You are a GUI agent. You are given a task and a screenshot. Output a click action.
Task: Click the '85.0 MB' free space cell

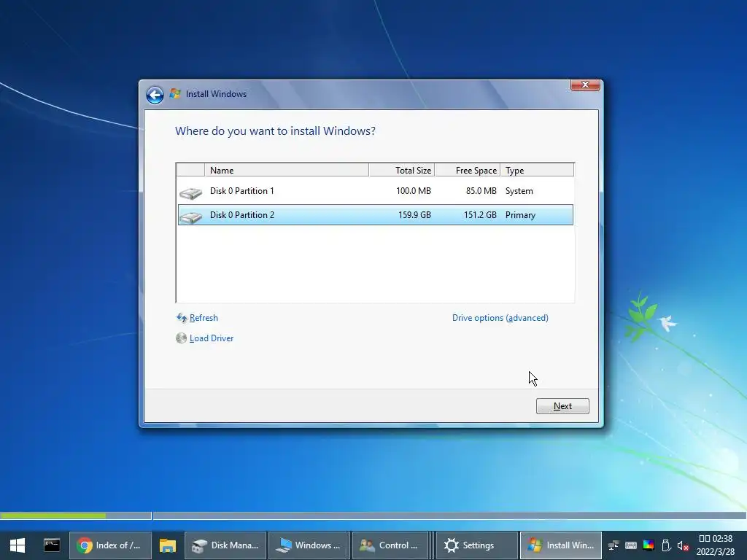(x=481, y=191)
